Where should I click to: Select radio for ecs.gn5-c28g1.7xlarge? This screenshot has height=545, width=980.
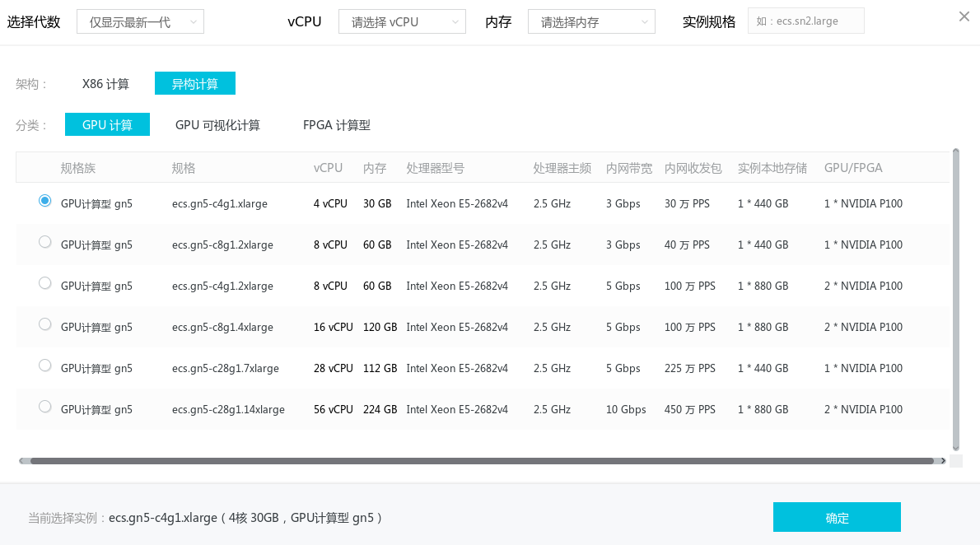[44, 366]
